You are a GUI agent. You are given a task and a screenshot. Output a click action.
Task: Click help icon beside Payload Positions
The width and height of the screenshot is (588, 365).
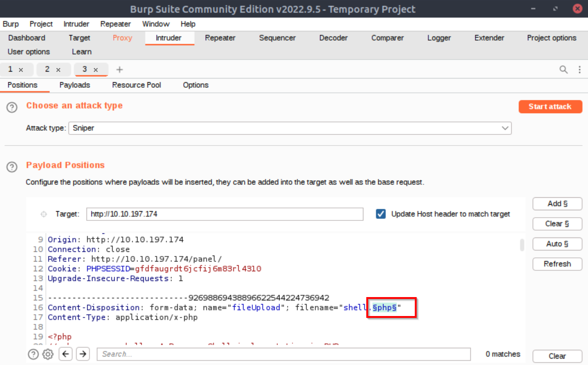pyautogui.click(x=12, y=167)
